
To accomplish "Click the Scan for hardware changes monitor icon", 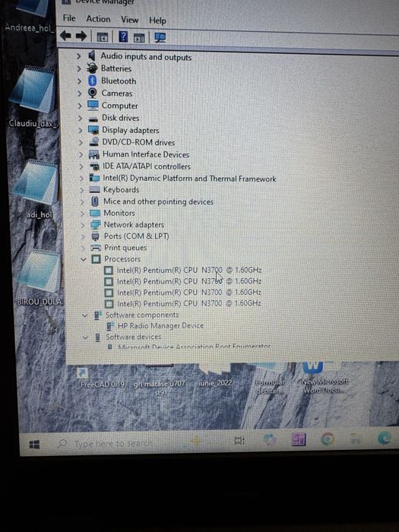I will pos(160,37).
